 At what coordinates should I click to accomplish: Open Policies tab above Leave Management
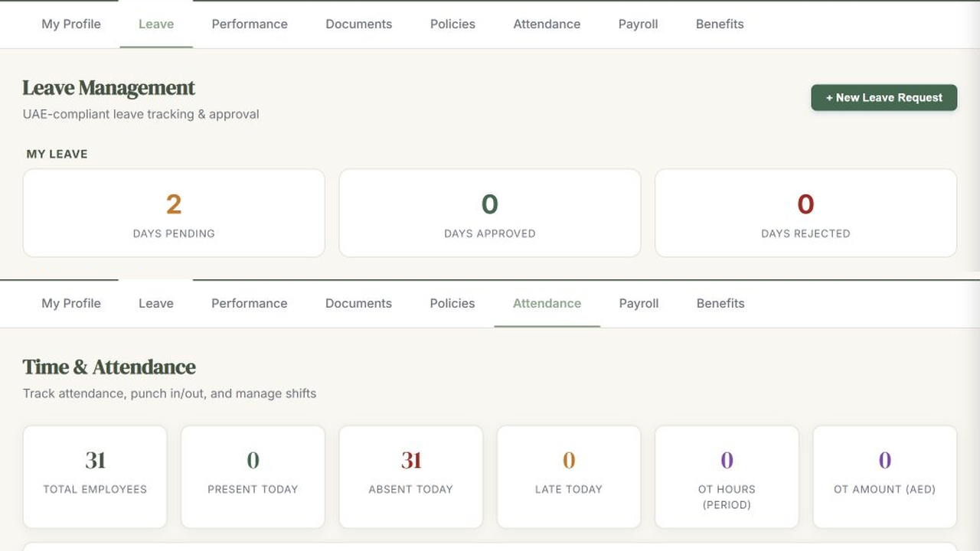click(x=452, y=24)
